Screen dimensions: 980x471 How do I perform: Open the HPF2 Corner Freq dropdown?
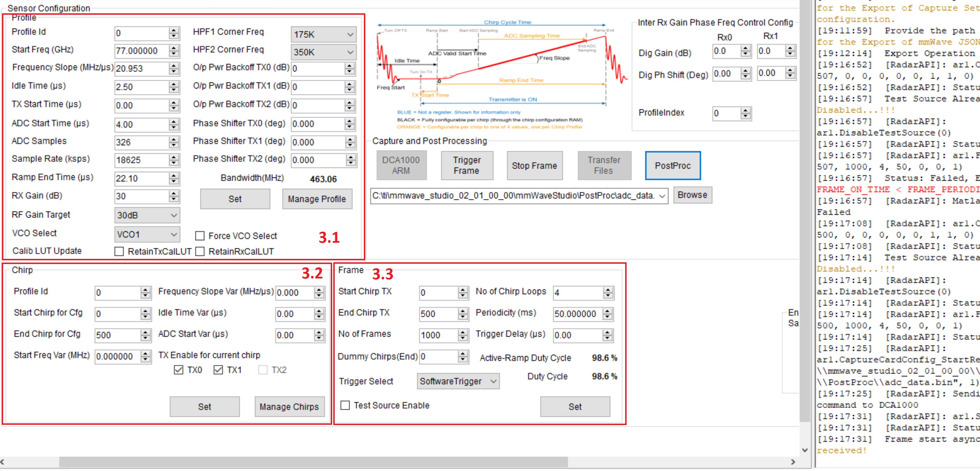point(323,52)
